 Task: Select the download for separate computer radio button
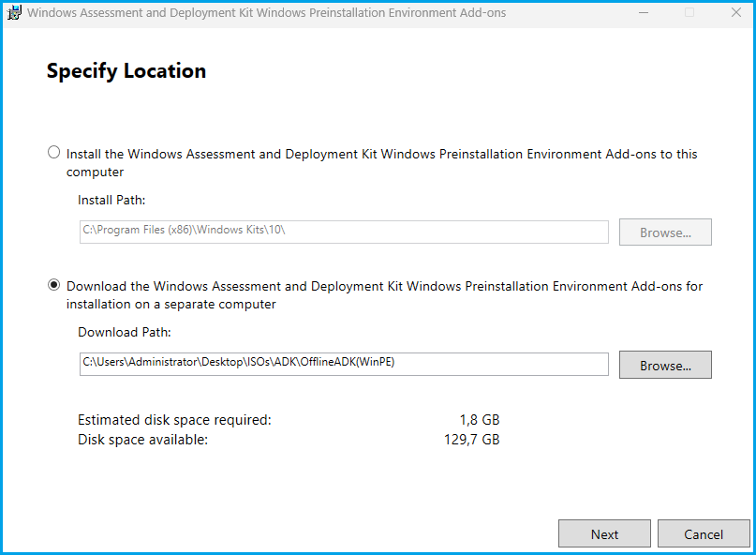coord(54,285)
